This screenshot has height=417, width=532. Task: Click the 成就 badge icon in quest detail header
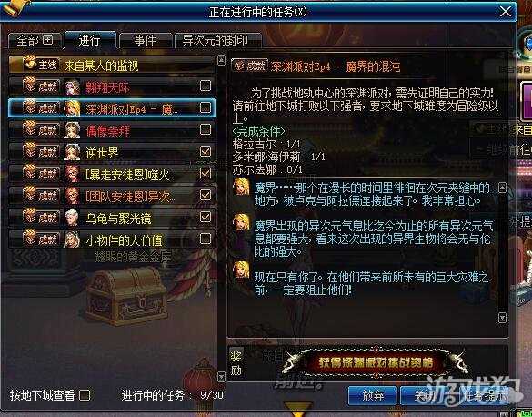250,66
